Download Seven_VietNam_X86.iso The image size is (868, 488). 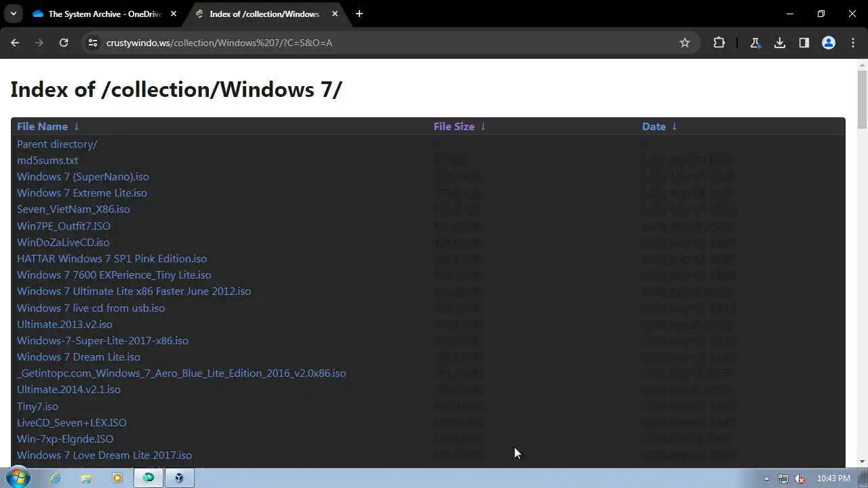point(73,209)
